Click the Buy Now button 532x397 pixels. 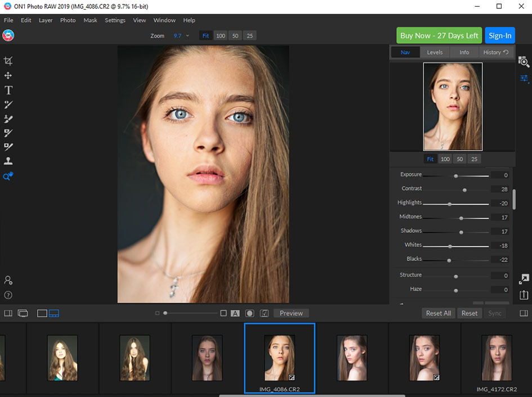[439, 35]
